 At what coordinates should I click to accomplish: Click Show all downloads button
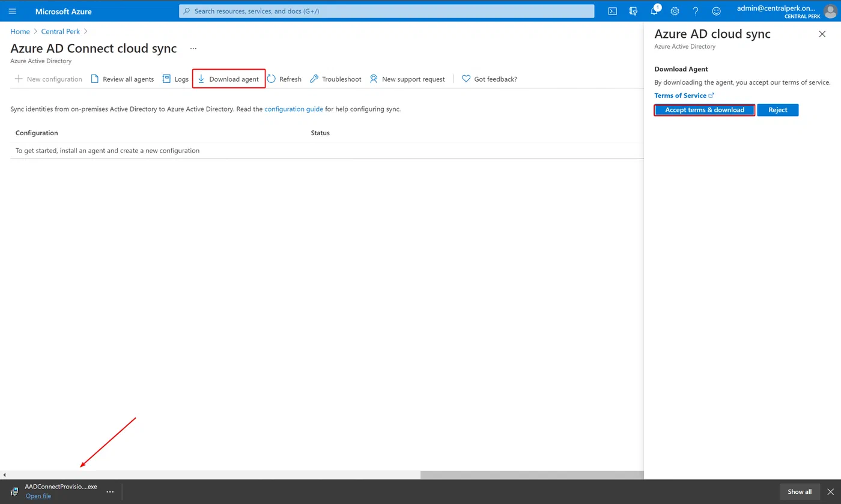click(x=800, y=491)
